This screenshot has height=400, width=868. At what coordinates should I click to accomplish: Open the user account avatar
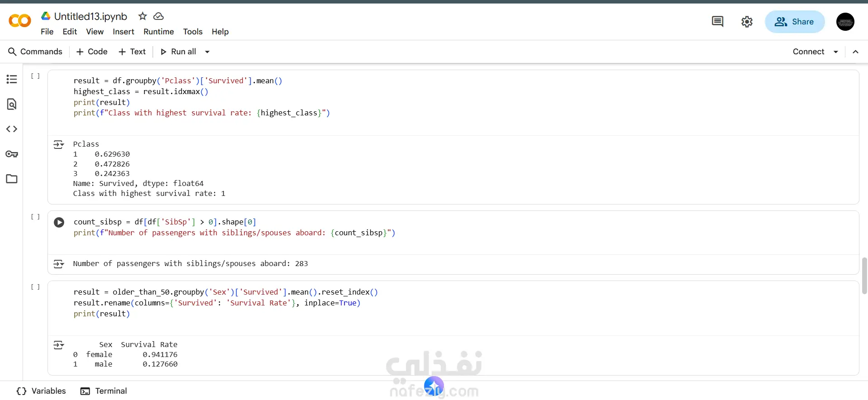tap(845, 22)
